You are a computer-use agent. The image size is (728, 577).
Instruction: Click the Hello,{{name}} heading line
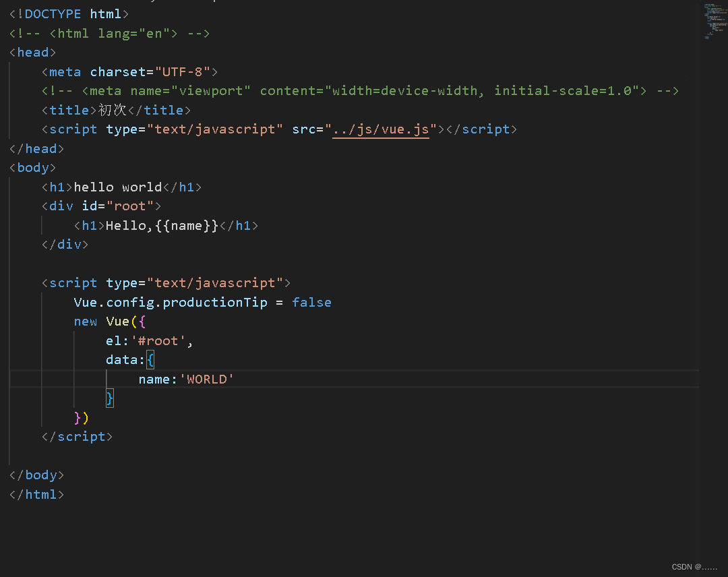pos(166,226)
